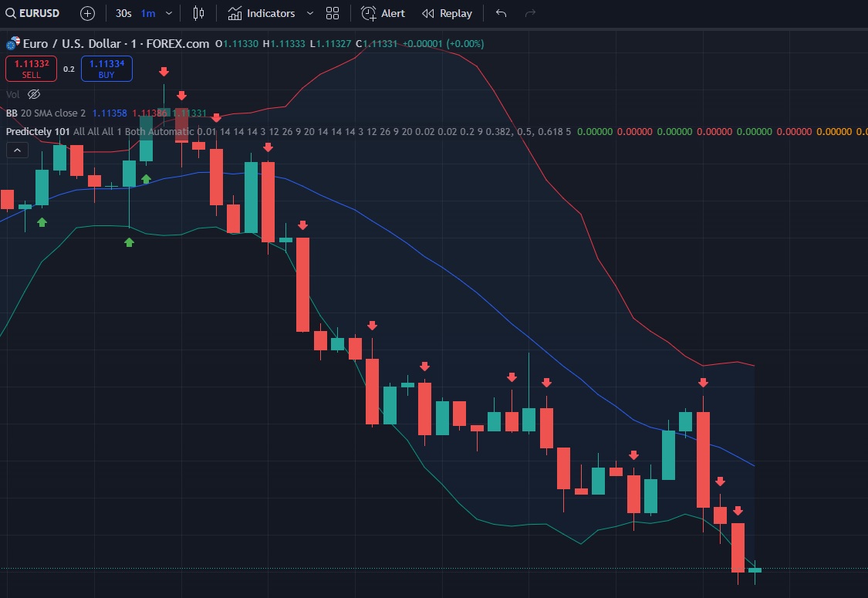The height and width of the screenshot is (598, 868).
Task: Open the timeframe dropdown chevron
Action: point(168,13)
